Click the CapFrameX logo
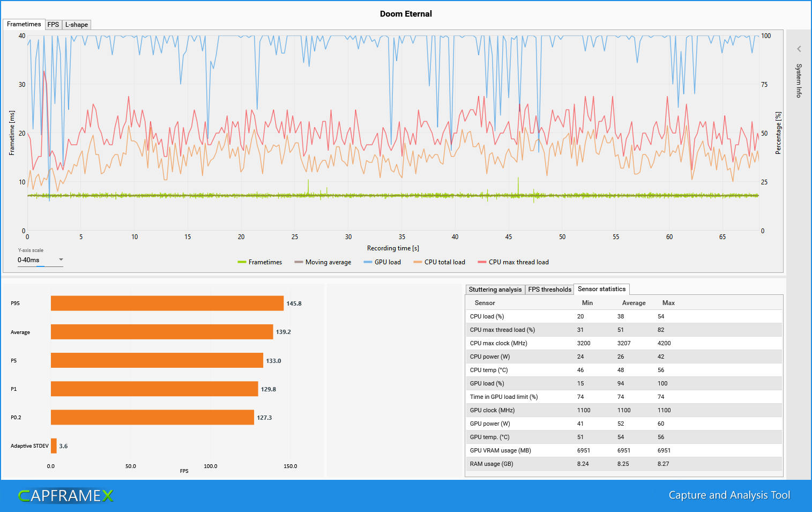Image resolution: width=812 pixels, height=512 pixels. [x=66, y=495]
